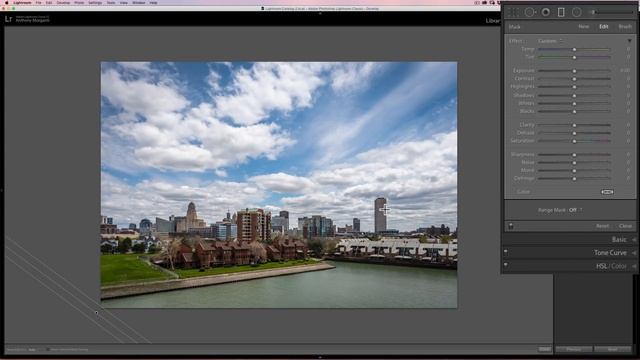
Task: Select Brush mask mode
Action: click(625, 27)
